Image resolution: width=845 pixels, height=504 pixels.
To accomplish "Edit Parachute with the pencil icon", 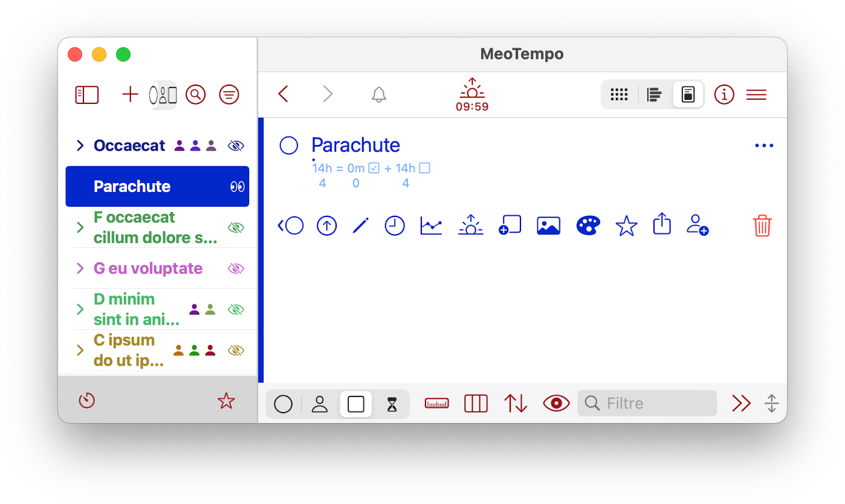I will tap(360, 226).
